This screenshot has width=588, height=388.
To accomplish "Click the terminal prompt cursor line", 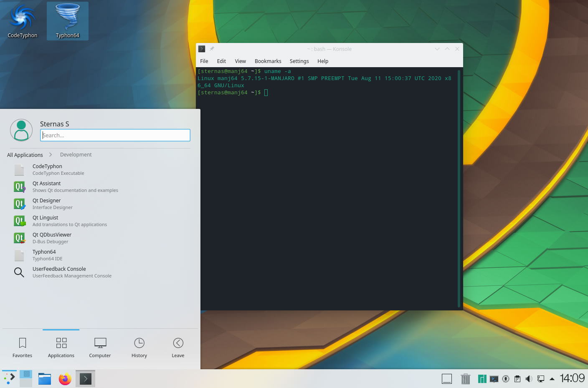I will pyautogui.click(x=233, y=93).
